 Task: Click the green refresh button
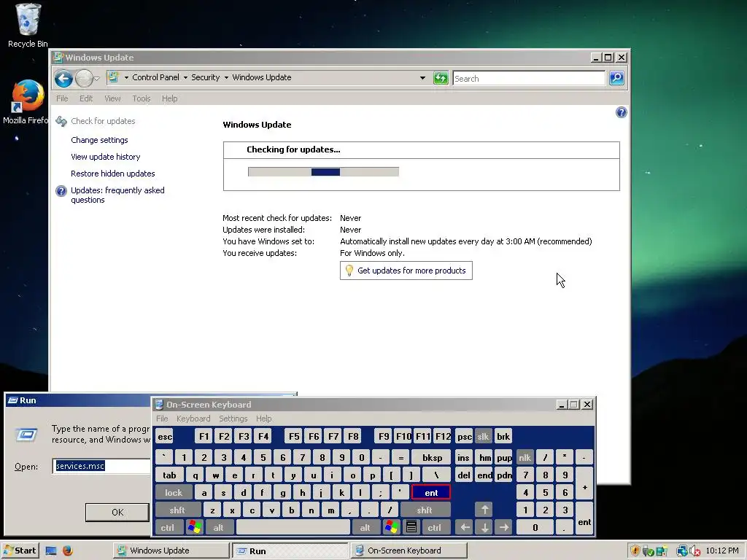coord(441,77)
